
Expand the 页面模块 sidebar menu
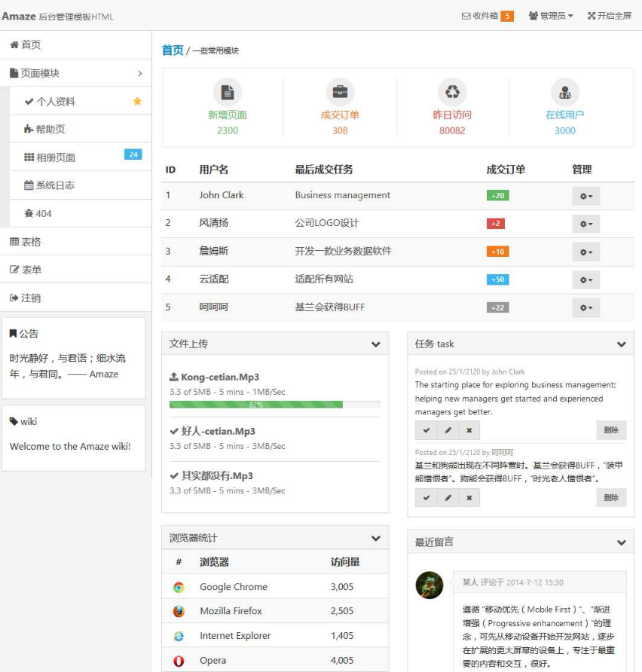142,72
